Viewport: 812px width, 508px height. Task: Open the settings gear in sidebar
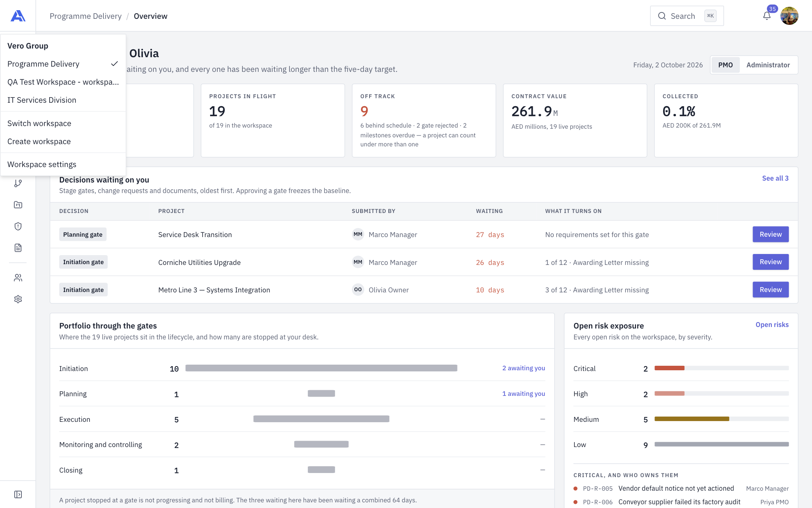point(18,299)
